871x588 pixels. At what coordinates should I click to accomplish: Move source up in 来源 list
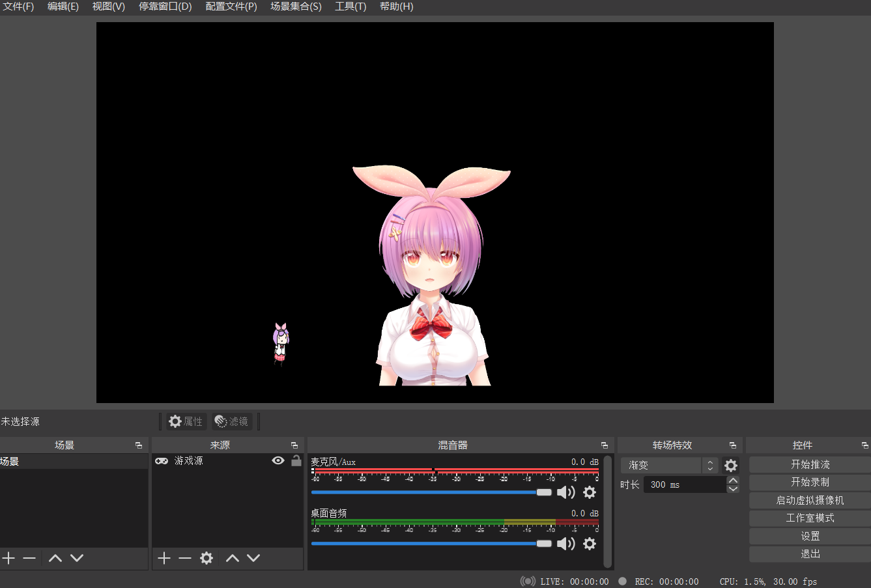tap(233, 558)
